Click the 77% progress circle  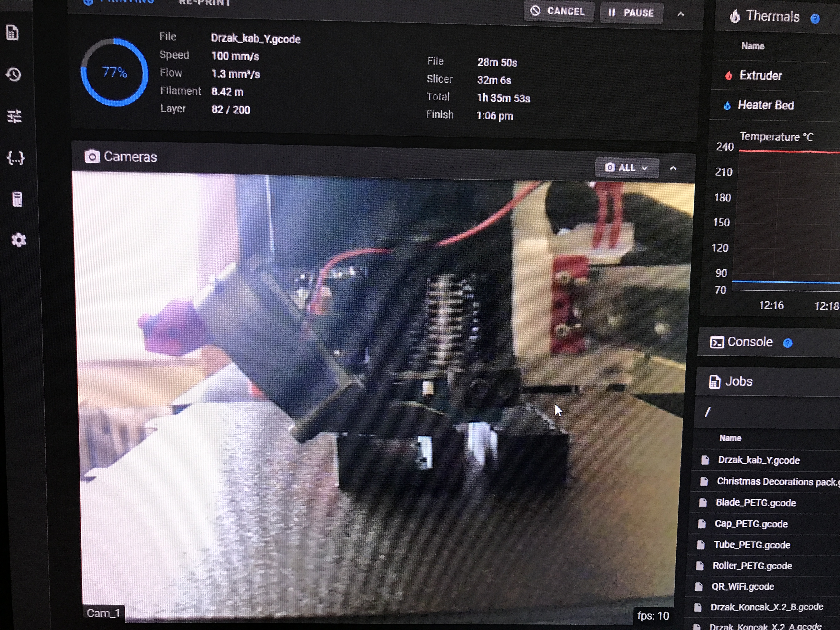[x=114, y=72]
